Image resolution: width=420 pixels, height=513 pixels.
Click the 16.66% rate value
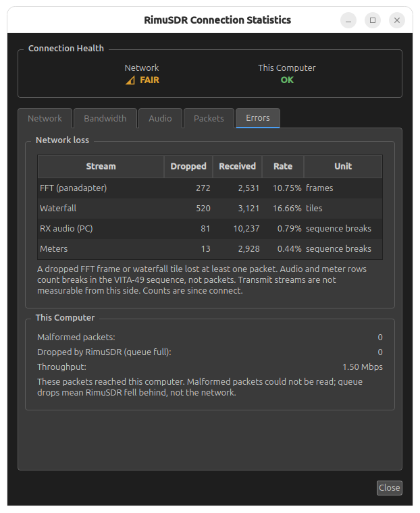[287, 209]
